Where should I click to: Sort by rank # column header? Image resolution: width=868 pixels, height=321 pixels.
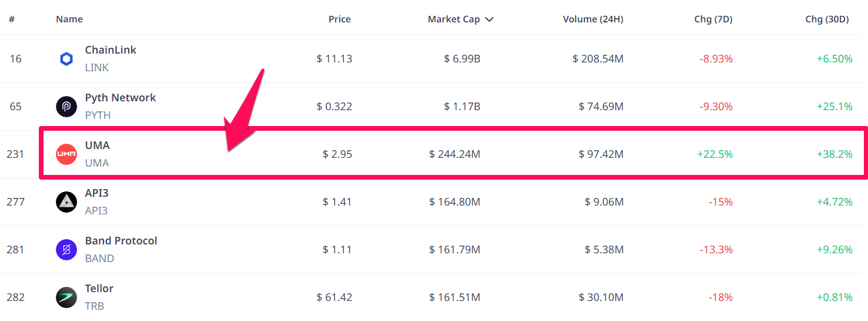tap(12, 19)
